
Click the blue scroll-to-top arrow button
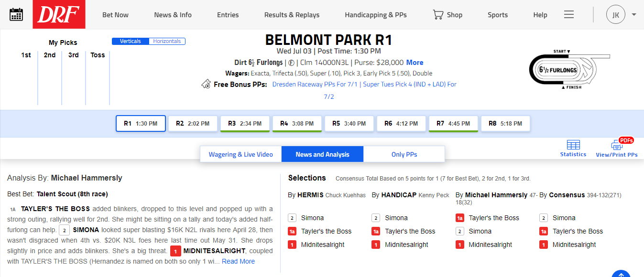[621, 274]
